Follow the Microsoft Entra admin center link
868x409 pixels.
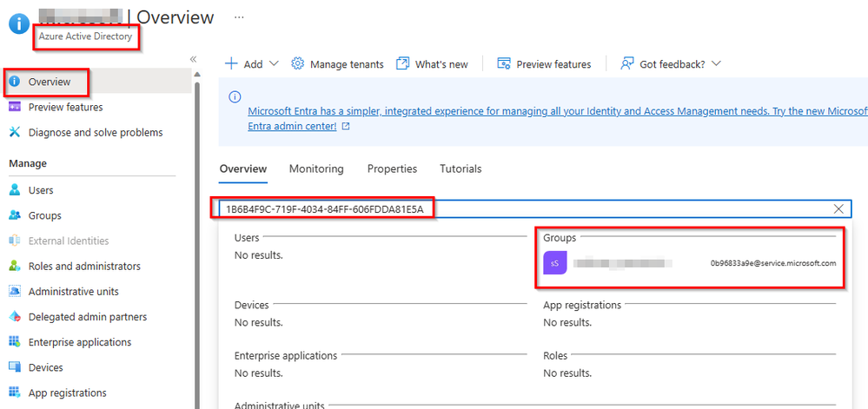pos(558,118)
